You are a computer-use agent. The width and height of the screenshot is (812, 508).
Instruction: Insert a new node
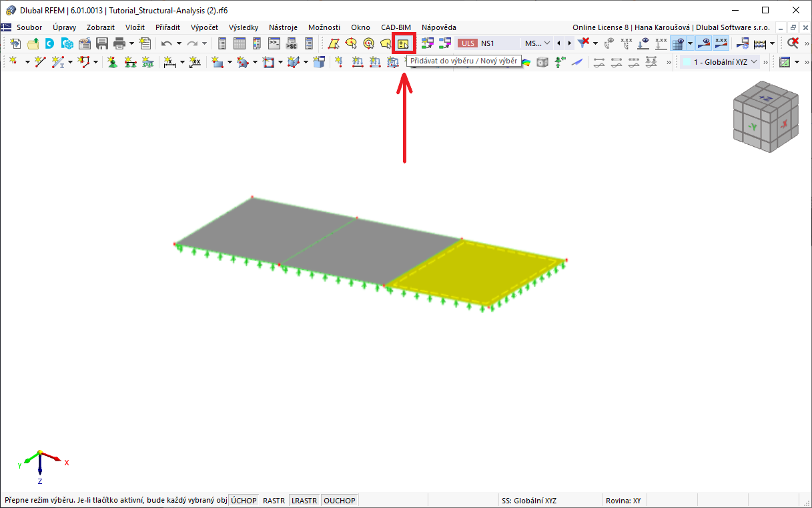pos(13,61)
